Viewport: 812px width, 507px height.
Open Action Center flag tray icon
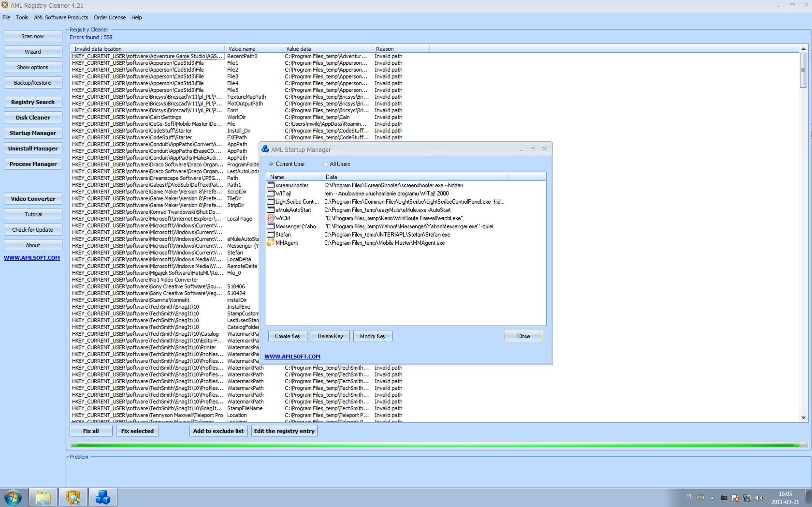pos(736,497)
